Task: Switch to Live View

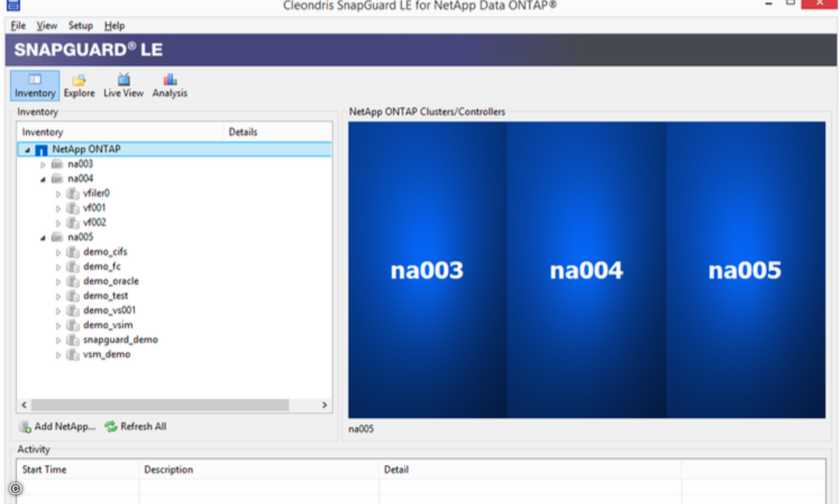Action: (x=123, y=85)
